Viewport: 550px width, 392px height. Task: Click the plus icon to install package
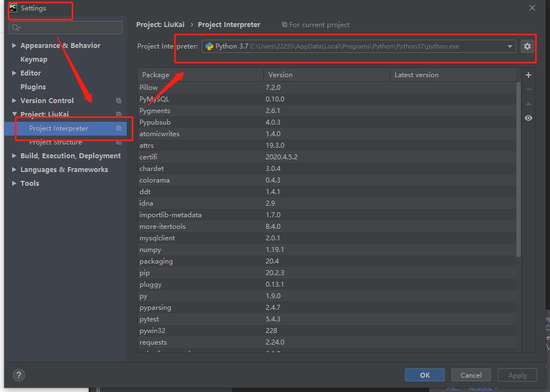coord(529,75)
